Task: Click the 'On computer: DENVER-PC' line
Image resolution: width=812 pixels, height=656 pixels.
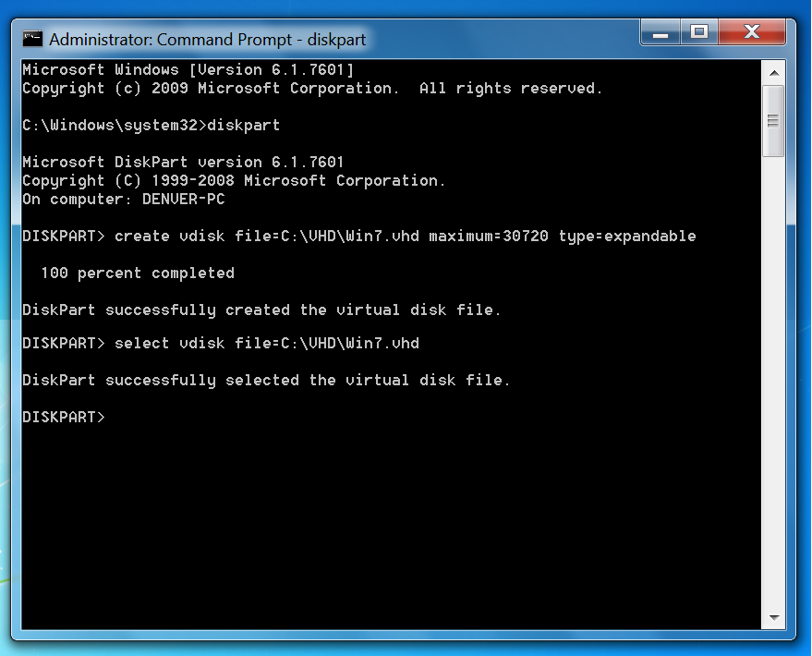Action: (123, 200)
